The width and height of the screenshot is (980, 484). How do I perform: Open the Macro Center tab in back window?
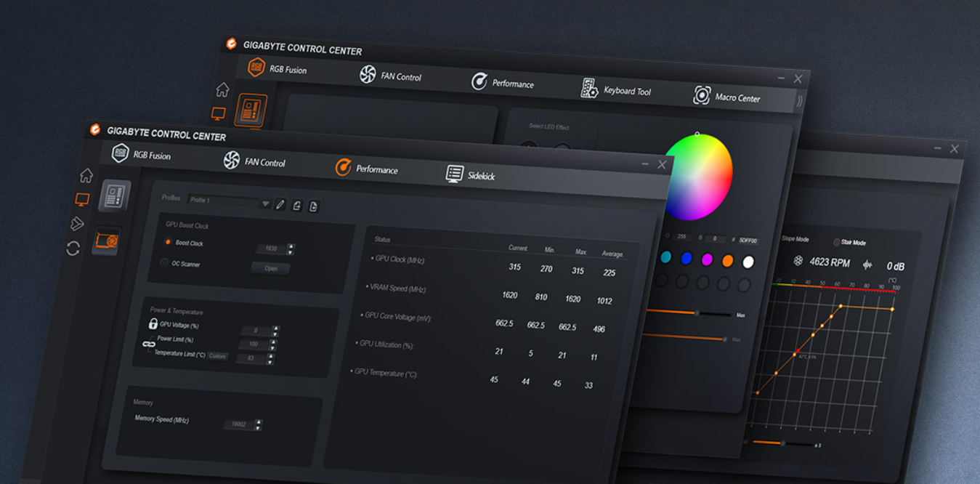pyautogui.click(x=726, y=96)
